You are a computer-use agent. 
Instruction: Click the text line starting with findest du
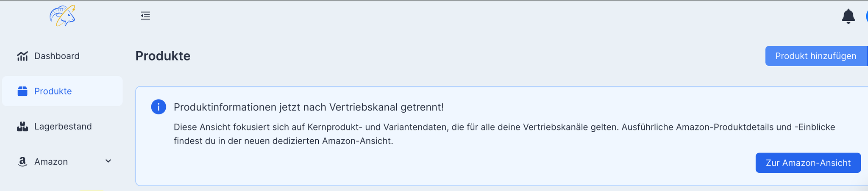283,141
